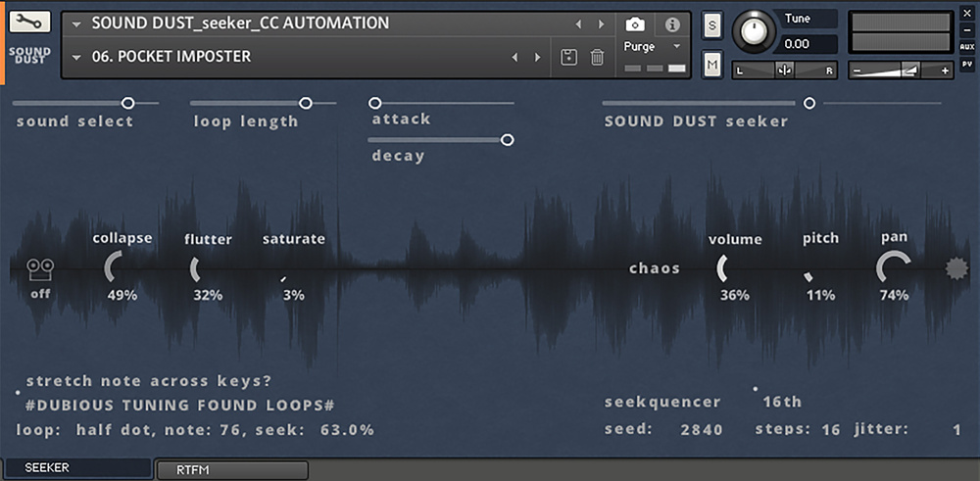
Task: Click the AUX button
Action: (x=967, y=46)
